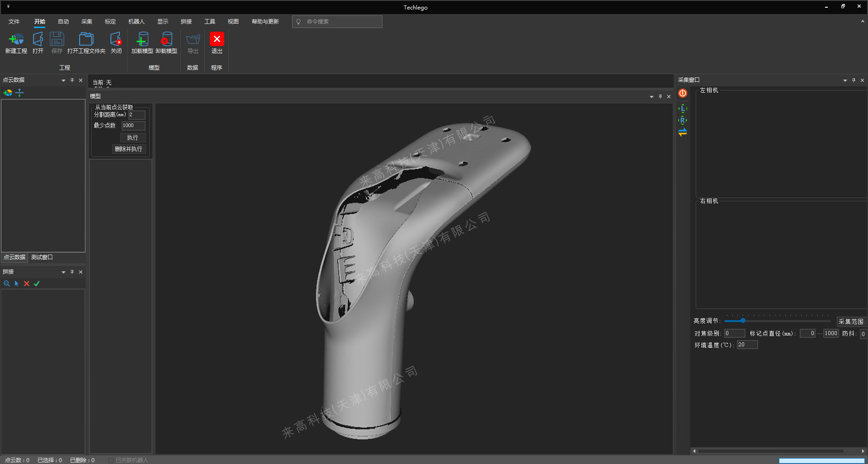Pin the 点云数据 panel
The width and height of the screenshot is (868, 464).
click(x=72, y=80)
